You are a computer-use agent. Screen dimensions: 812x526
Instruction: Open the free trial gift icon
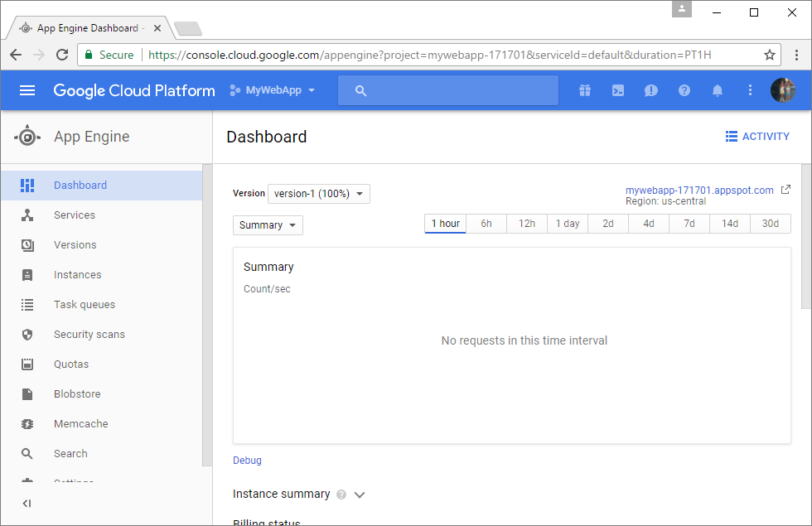585,90
